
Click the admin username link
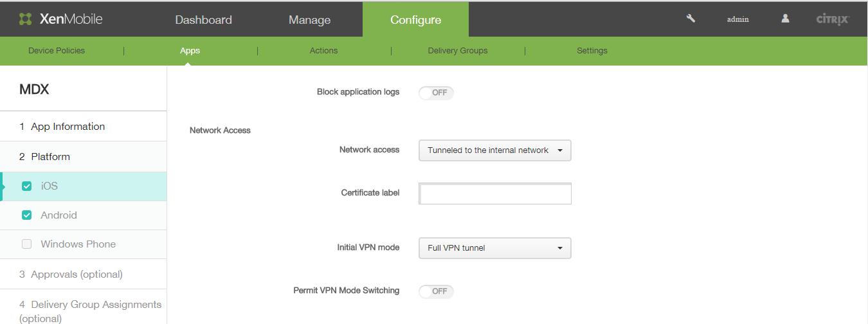coord(737,19)
